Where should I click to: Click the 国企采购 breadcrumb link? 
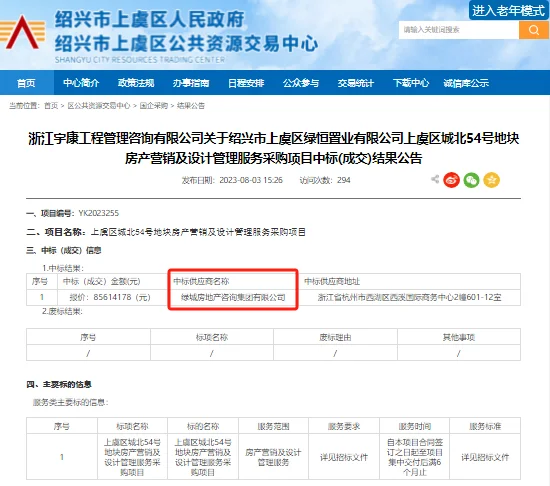(154, 106)
